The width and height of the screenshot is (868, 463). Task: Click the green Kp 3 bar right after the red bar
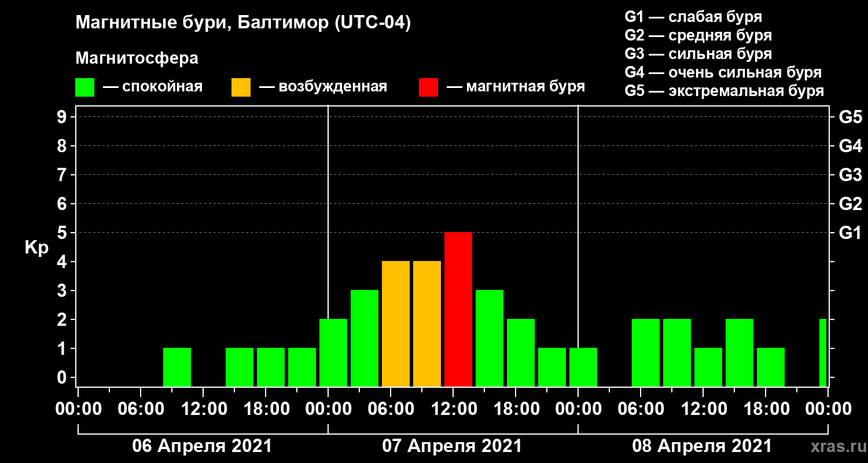[x=490, y=338]
